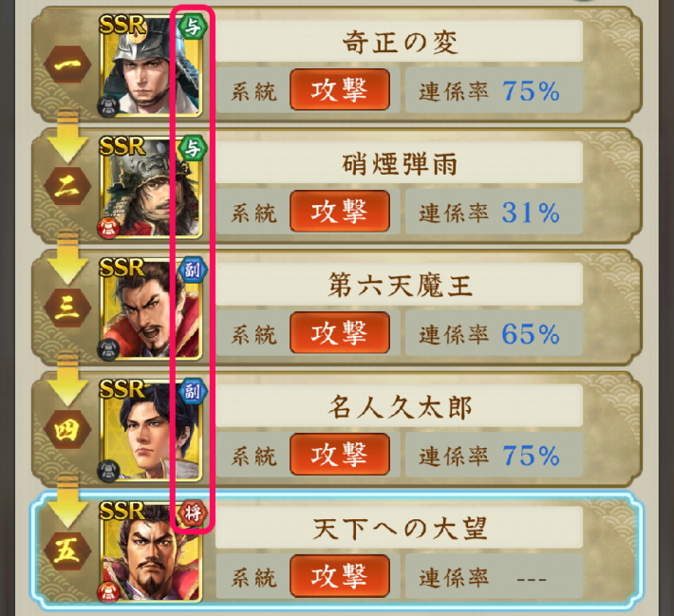Click the blue 副 badge on fourth card

(193, 392)
